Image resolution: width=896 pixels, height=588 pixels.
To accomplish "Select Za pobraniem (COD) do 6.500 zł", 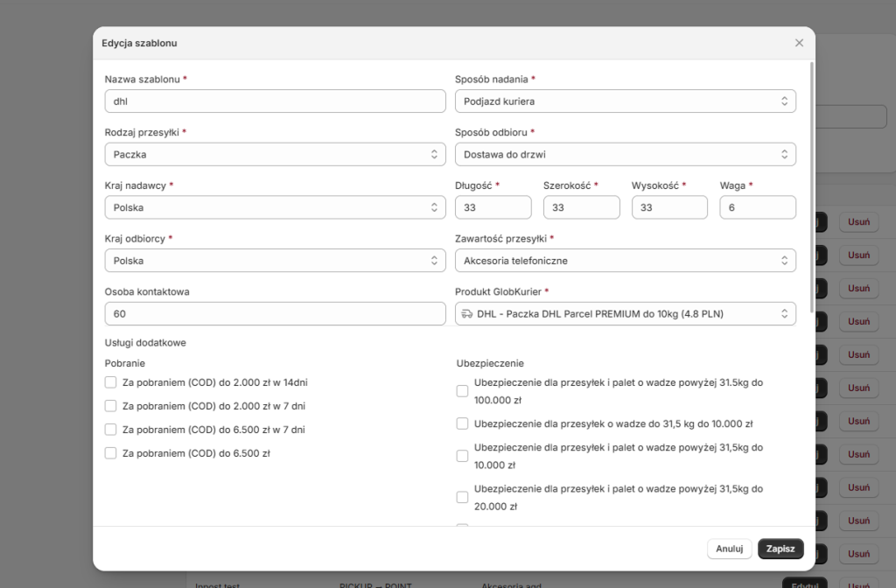I will [111, 453].
